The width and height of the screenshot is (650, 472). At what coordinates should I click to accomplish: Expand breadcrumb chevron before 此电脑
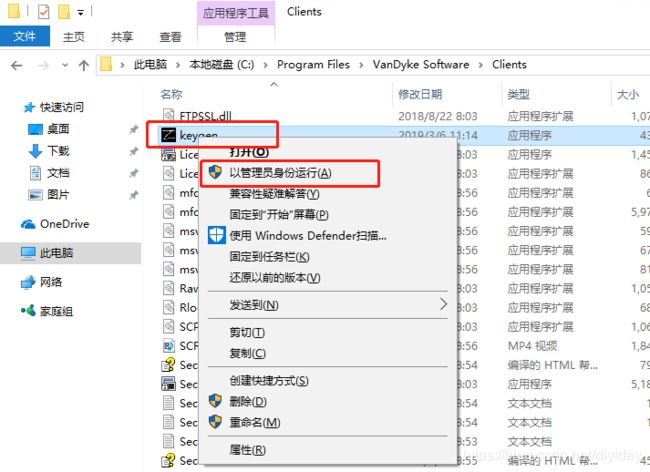tap(122, 65)
